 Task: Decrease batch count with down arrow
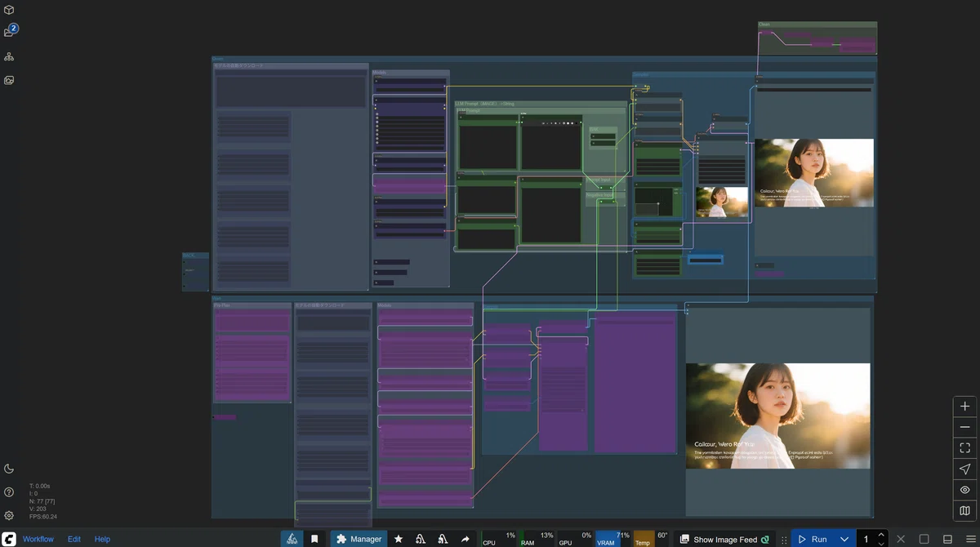(881, 543)
